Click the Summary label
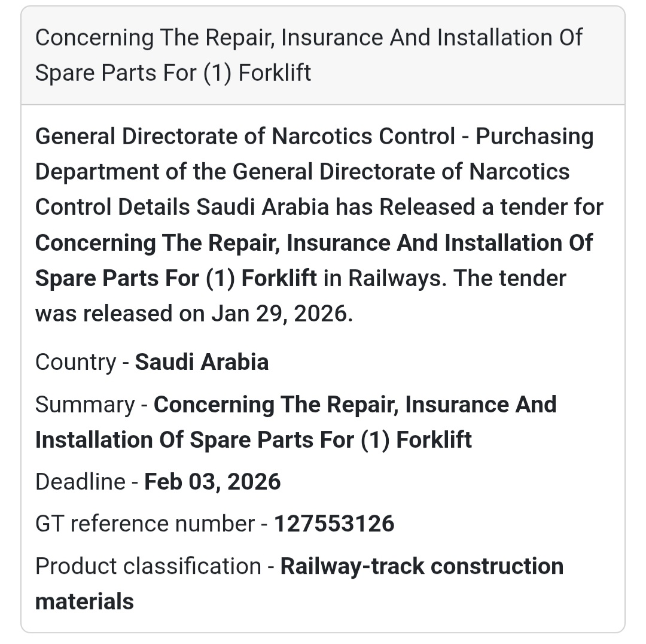646x644 pixels. (x=85, y=405)
